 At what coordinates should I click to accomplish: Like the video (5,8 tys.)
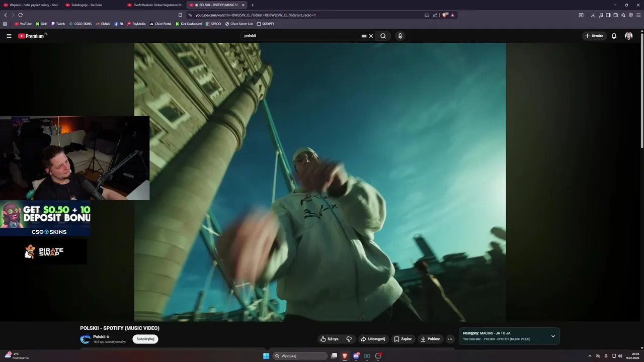pos(330,339)
